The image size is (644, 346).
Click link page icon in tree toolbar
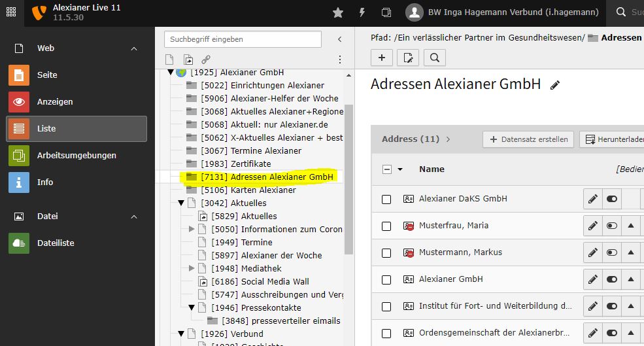206,60
